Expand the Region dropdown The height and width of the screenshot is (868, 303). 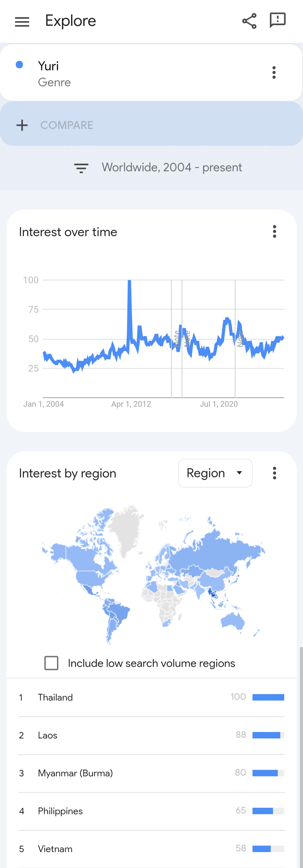(x=215, y=473)
